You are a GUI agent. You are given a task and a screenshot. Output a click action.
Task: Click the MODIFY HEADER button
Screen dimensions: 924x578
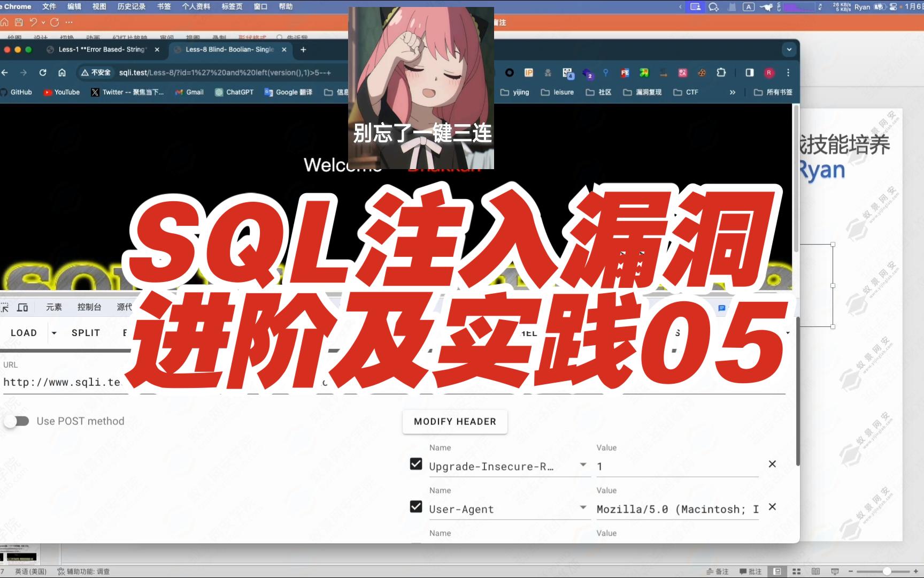click(x=455, y=422)
